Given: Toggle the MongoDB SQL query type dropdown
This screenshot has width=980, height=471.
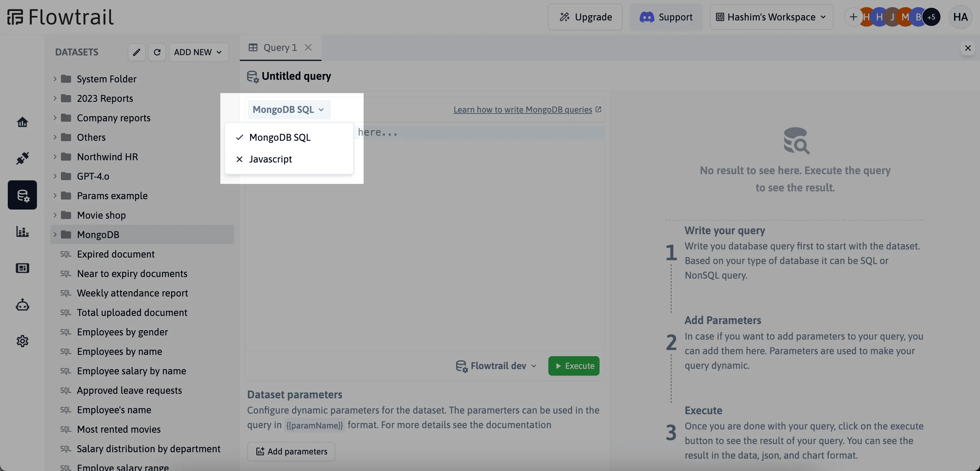Looking at the screenshot, I should tap(288, 110).
